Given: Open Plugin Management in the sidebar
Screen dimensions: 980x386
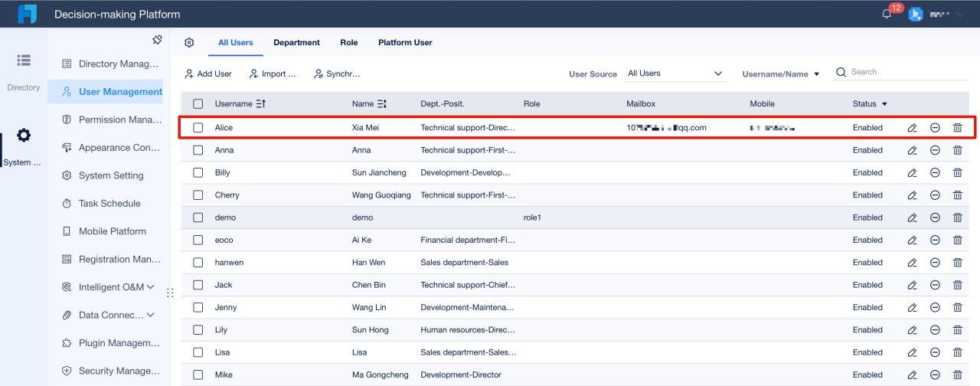Looking at the screenshot, I should tap(106, 343).
